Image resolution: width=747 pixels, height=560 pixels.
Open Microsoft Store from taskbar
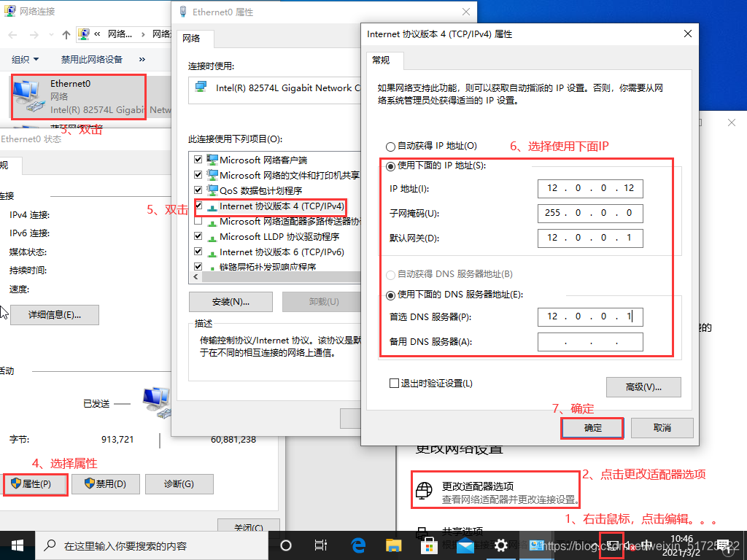(429, 545)
